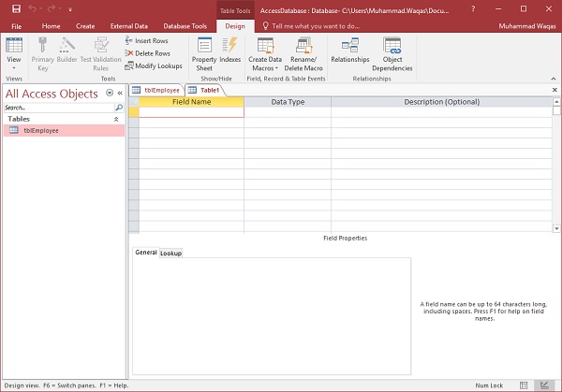Open the Indexes window

[230, 51]
